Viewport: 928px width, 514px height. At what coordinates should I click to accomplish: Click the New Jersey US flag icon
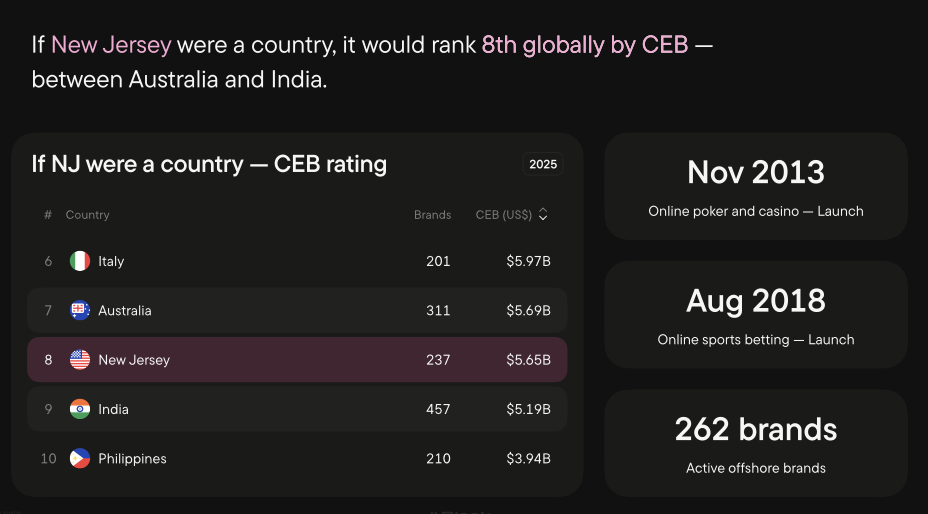[80, 360]
